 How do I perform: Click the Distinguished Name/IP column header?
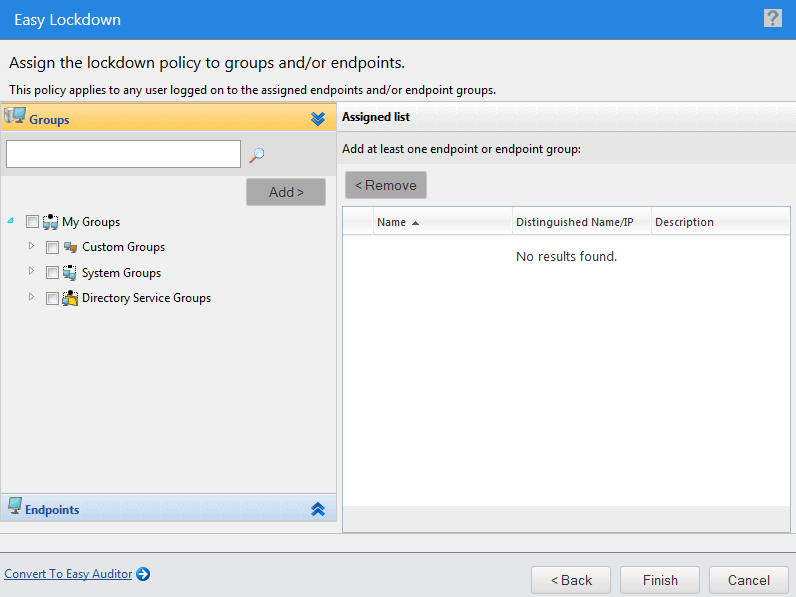pos(582,222)
